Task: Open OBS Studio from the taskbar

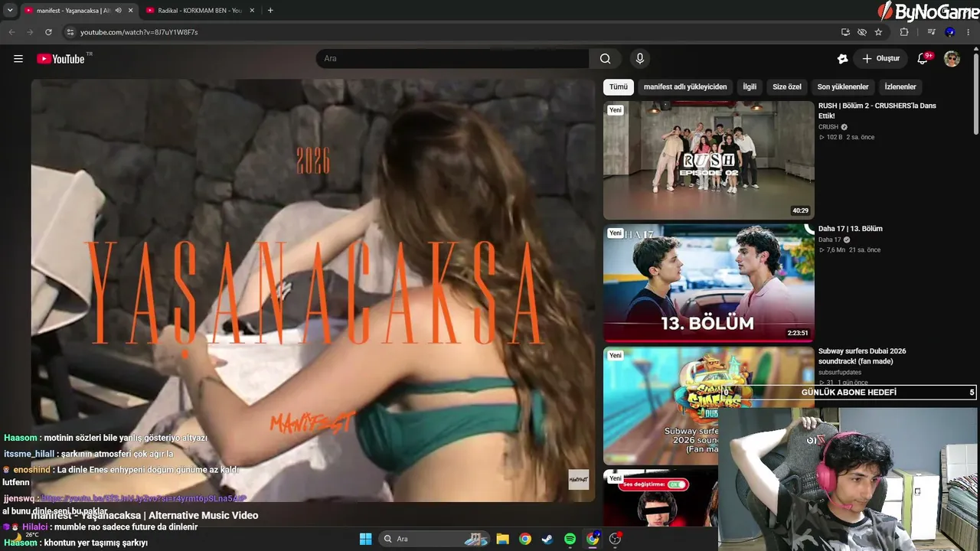Action: (x=615, y=539)
